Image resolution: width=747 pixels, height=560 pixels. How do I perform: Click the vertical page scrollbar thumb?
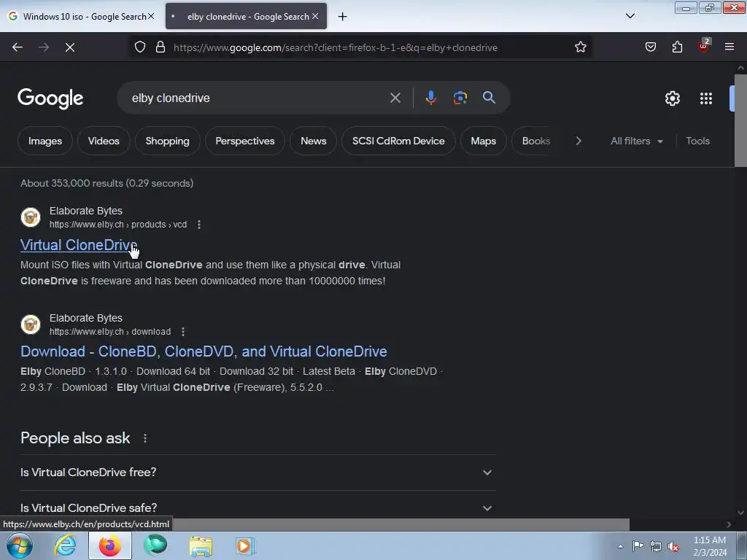click(740, 120)
